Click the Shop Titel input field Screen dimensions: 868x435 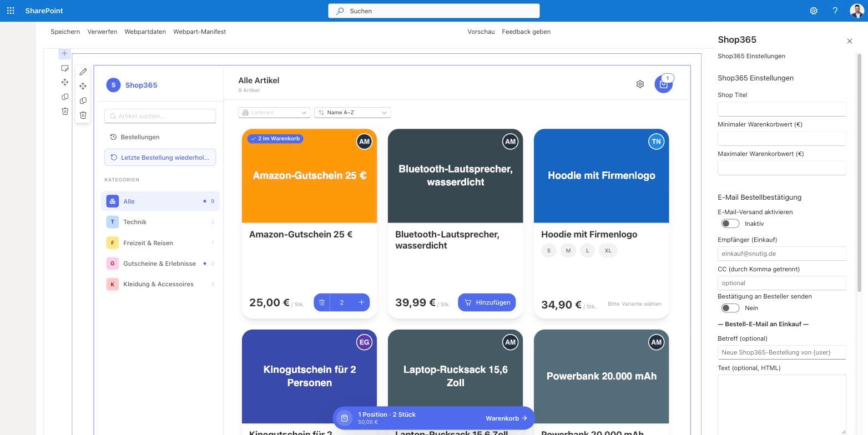[x=781, y=109]
